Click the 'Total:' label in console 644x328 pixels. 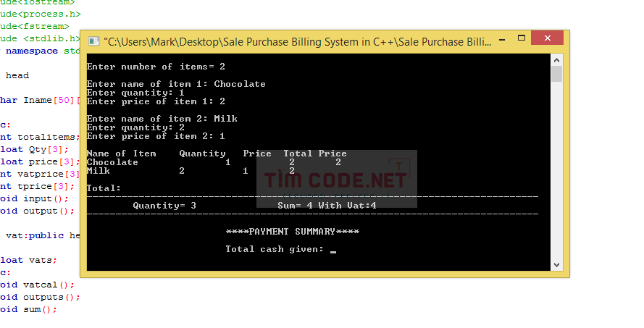104,188
